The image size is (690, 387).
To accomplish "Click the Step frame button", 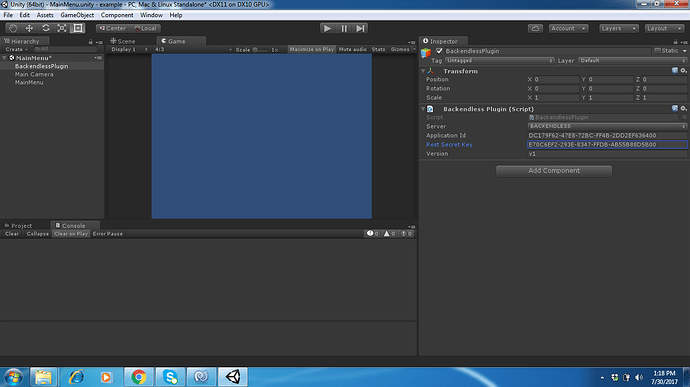I will [360, 28].
